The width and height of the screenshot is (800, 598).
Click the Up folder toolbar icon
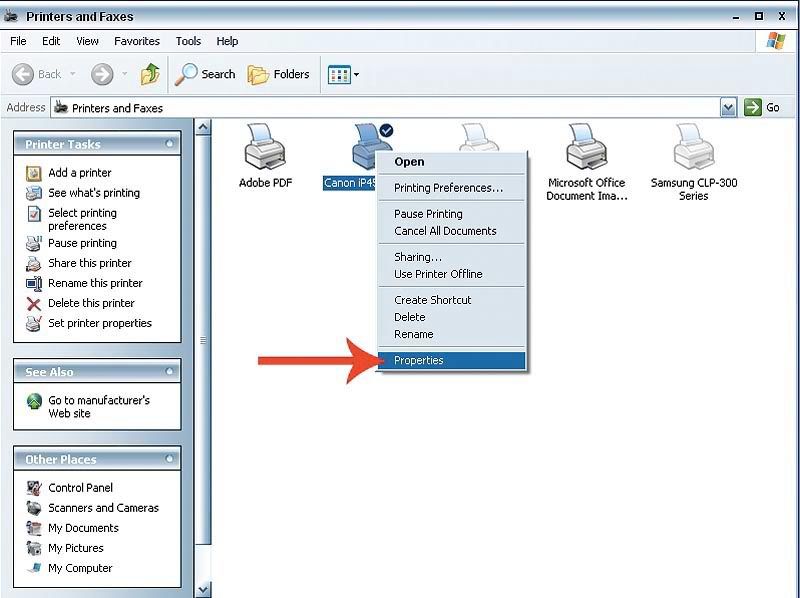pyautogui.click(x=150, y=74)
